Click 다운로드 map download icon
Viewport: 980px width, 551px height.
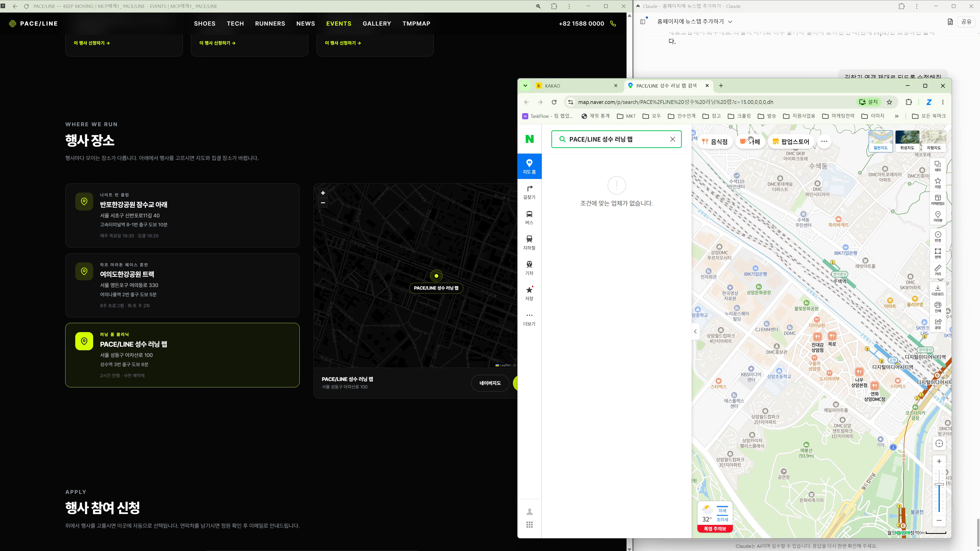pos(938,290)
